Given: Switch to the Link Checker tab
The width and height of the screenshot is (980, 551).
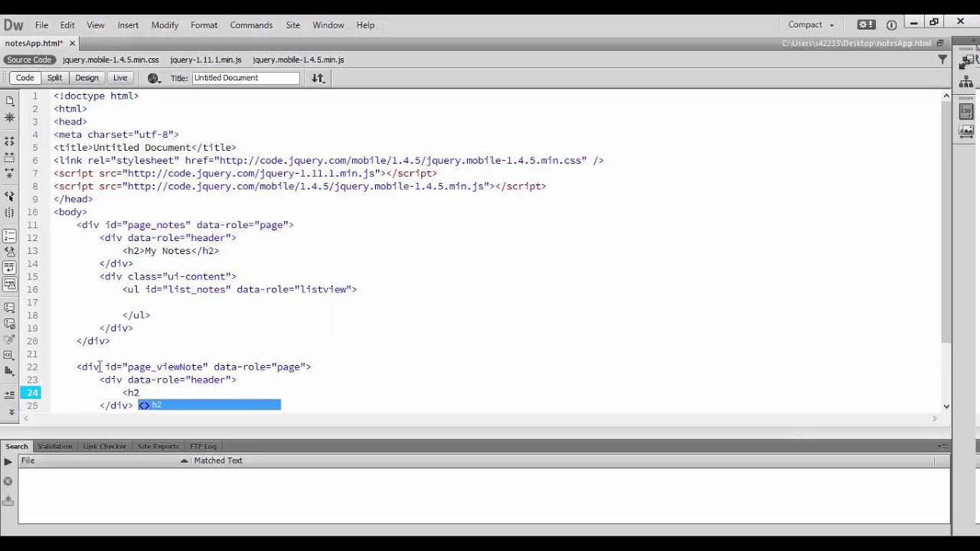Looking at the screenshot, I should click(x=105, y=446).
